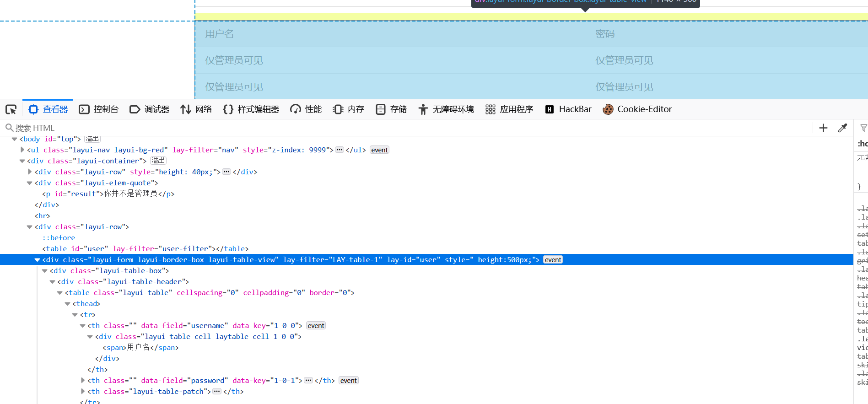Collapse the layui-elem-quote div

click(x=30, y=183)
